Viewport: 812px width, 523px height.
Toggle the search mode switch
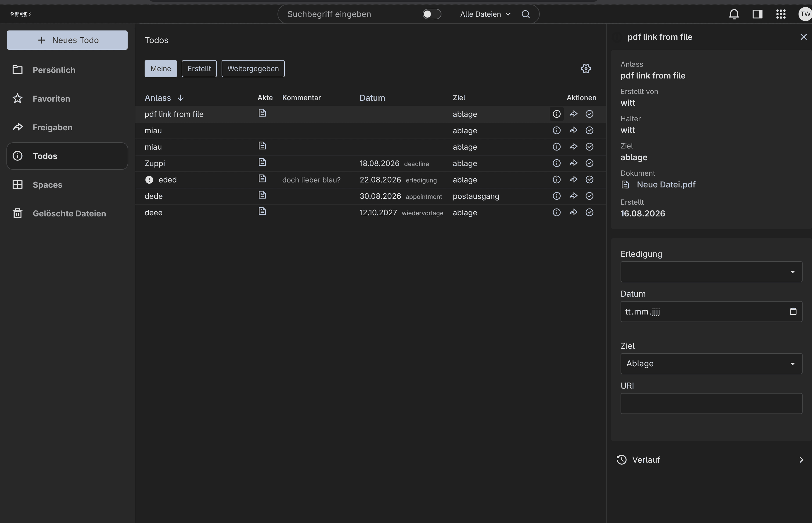tap(432, 14)
